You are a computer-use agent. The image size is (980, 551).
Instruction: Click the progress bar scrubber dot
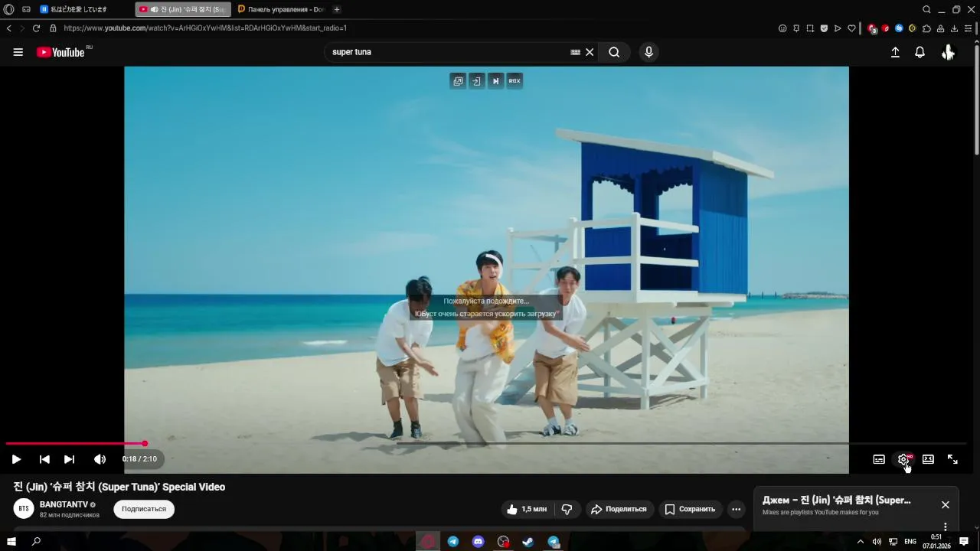tap(145, 444)
